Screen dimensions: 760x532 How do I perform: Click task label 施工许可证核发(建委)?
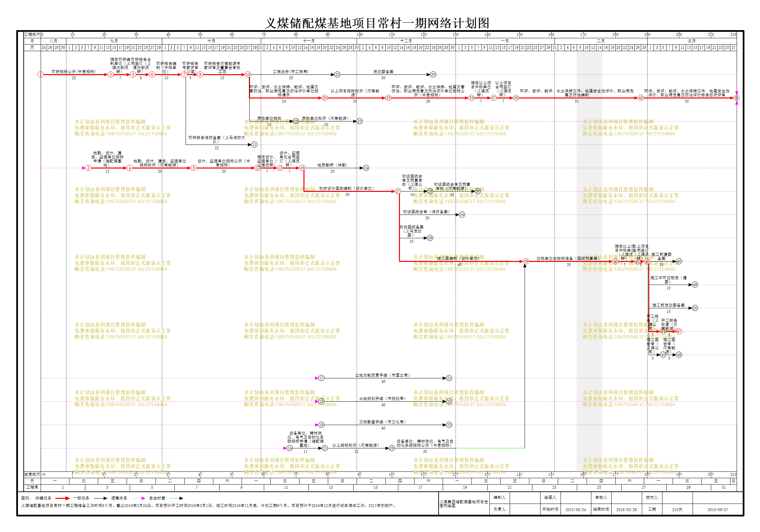pos(669,280)
